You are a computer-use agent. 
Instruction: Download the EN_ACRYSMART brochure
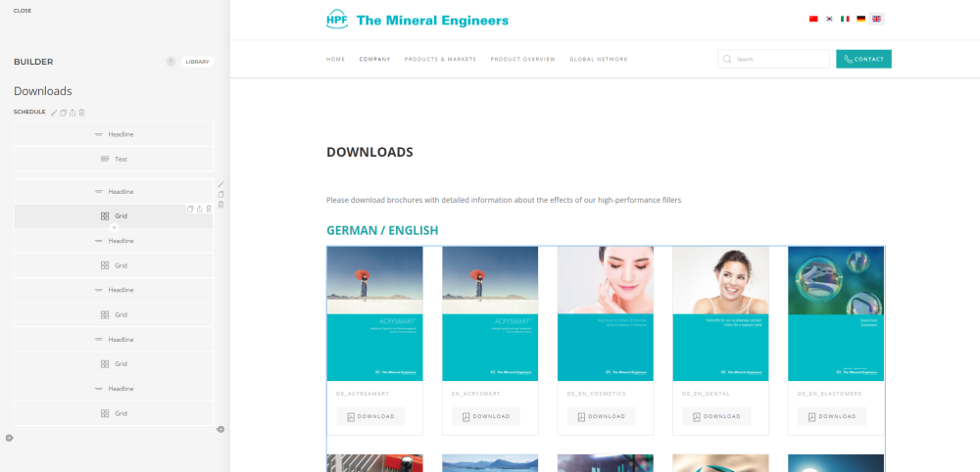(x=486, y=416)
